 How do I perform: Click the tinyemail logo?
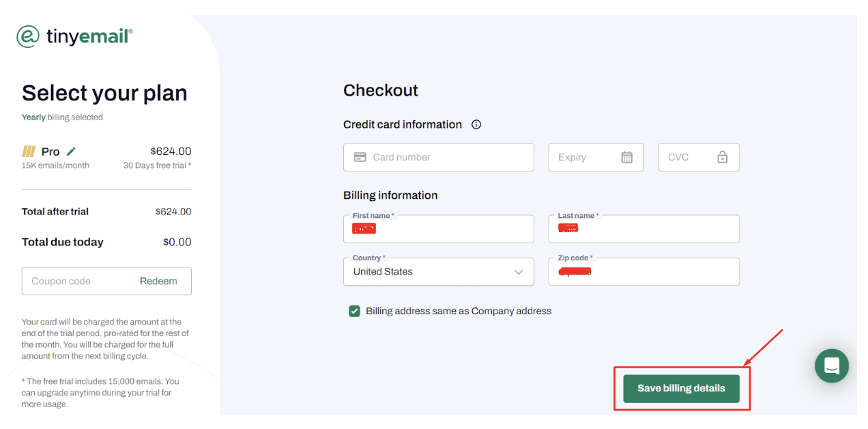[74, 37]
